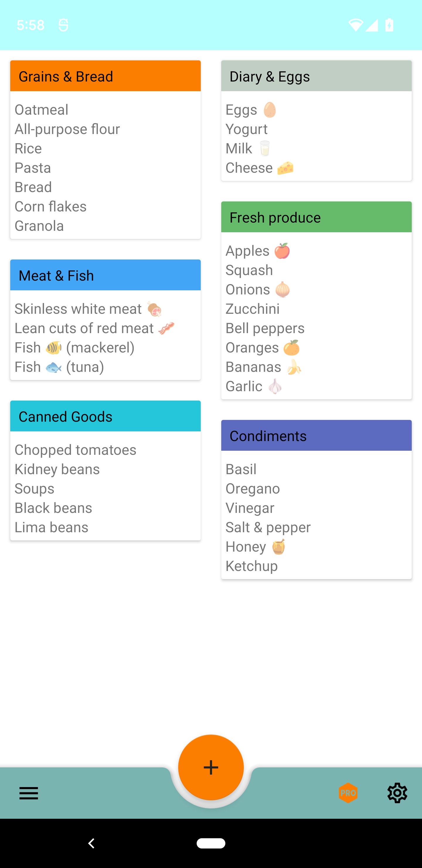Open the hamburger menu
Viewport: 422px width, 868px height.
pyautogui.click(x=29, y=793)
